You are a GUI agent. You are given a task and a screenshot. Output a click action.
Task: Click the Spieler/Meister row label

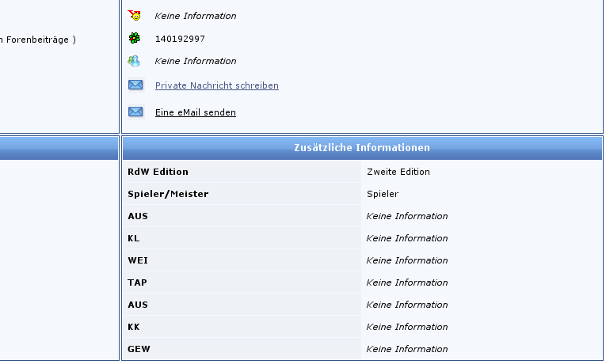168,194
